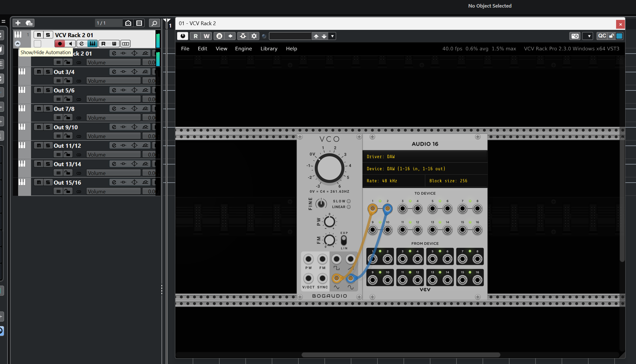
Task: Open VCV Rack View menu
Action: pos(221,49)
